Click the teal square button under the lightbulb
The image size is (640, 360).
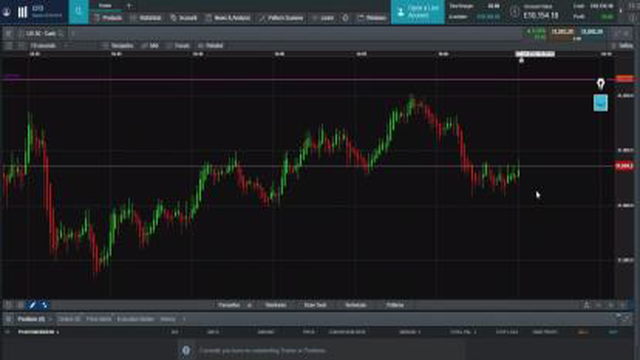coord(600,103)
